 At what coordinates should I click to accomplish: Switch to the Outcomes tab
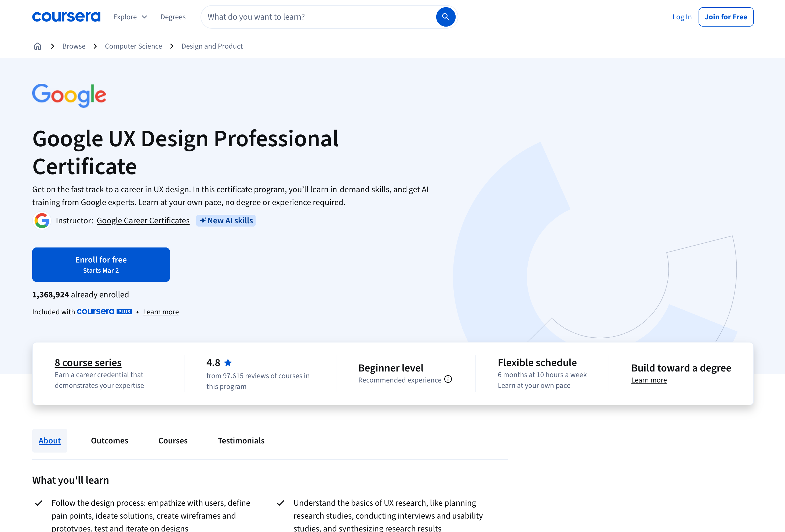(x=110, y=440)
